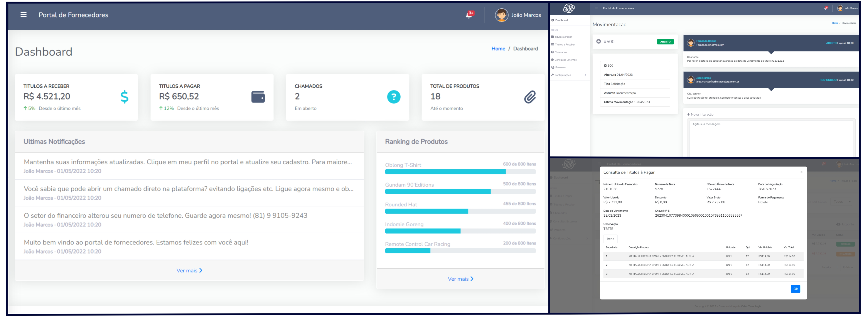
Task: Toggle hamburger menu in the Movimentacao screen header
Action: (597, 8)
